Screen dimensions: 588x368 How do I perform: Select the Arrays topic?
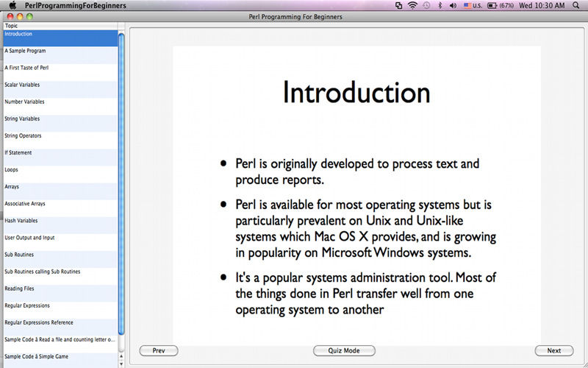pos(60,191)
